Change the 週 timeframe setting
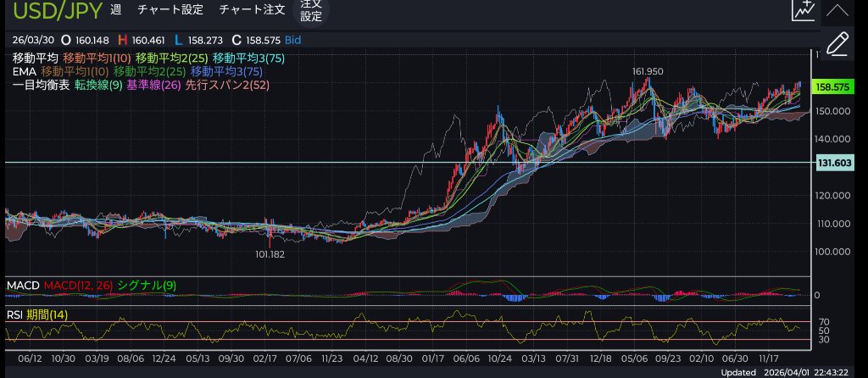 coord(116,10)
